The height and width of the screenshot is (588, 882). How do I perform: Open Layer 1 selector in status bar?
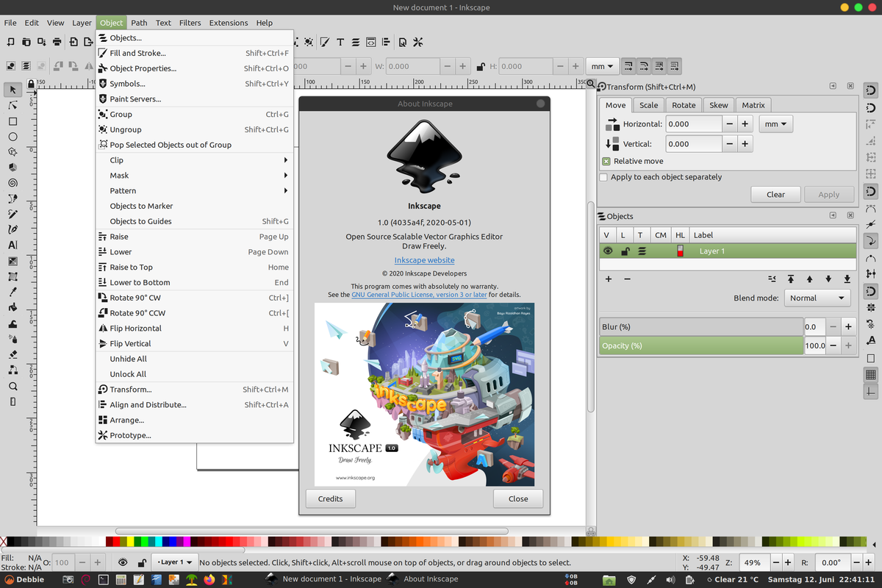pyautogui.click(x=175, y=562)
